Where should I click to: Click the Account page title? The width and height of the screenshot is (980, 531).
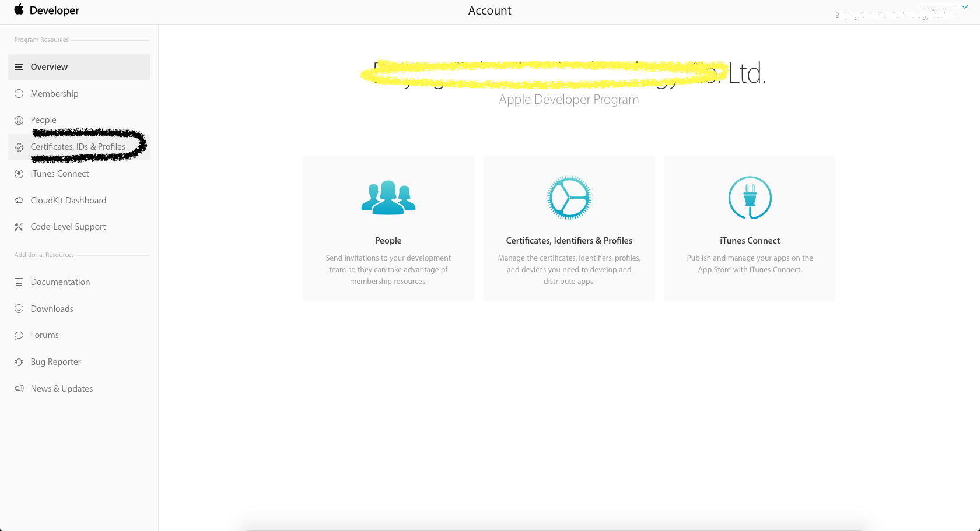(x=490, y=10)
